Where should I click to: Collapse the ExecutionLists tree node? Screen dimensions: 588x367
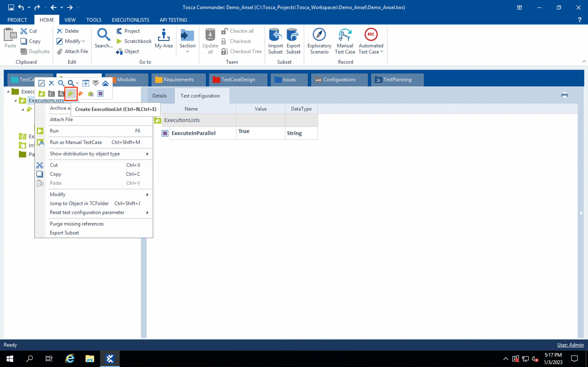click(x=15, y=101)
